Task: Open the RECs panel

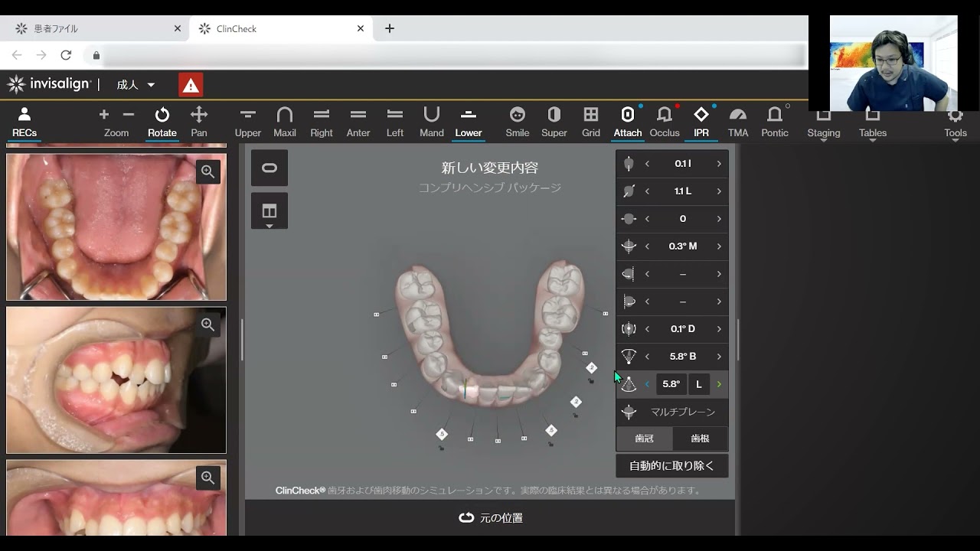Action: pyautogui.click(x=24, y=122)
